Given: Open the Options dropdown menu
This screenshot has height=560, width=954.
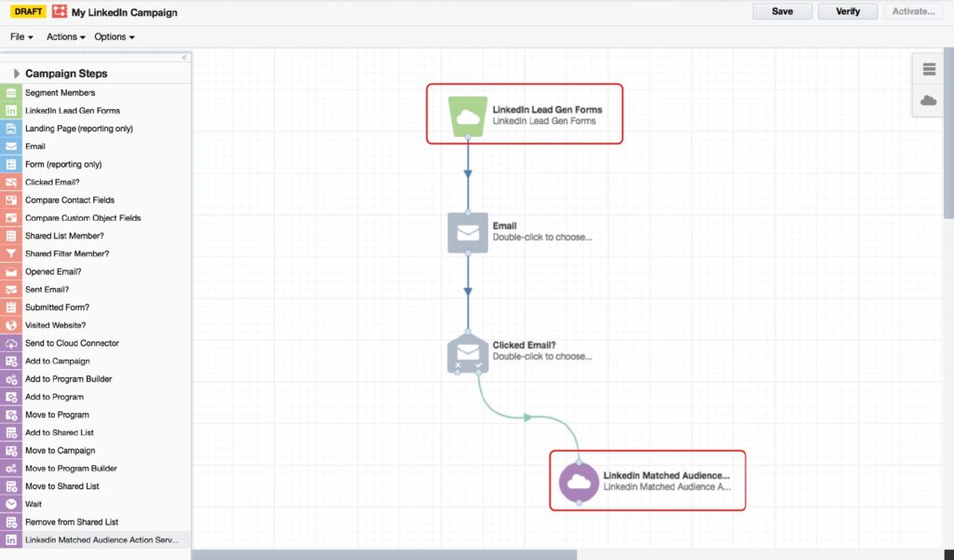Looking at the screenshot, I should click(x=114, y=37).
